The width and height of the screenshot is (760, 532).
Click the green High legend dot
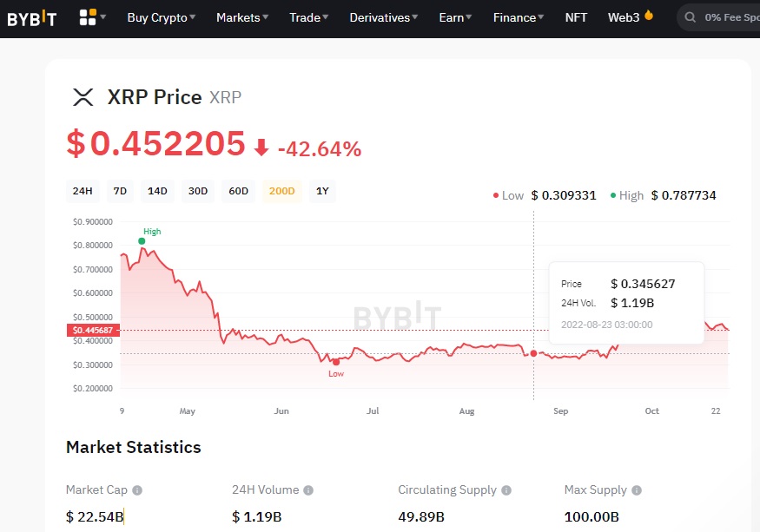[x=613, y=195]
